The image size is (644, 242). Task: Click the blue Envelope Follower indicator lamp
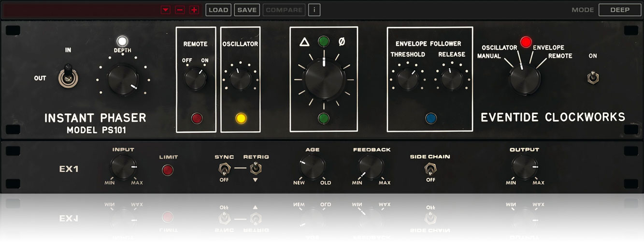[x=430, y=118]
